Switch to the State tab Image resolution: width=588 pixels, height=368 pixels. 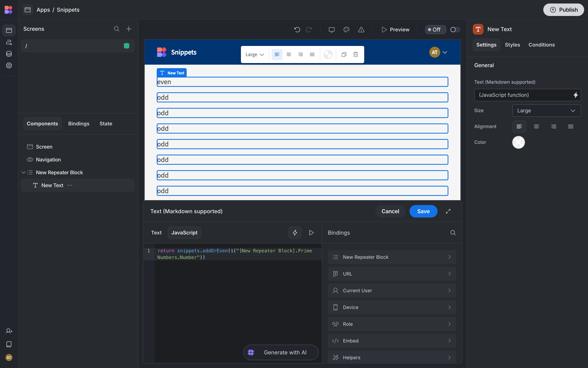(106, 124)
